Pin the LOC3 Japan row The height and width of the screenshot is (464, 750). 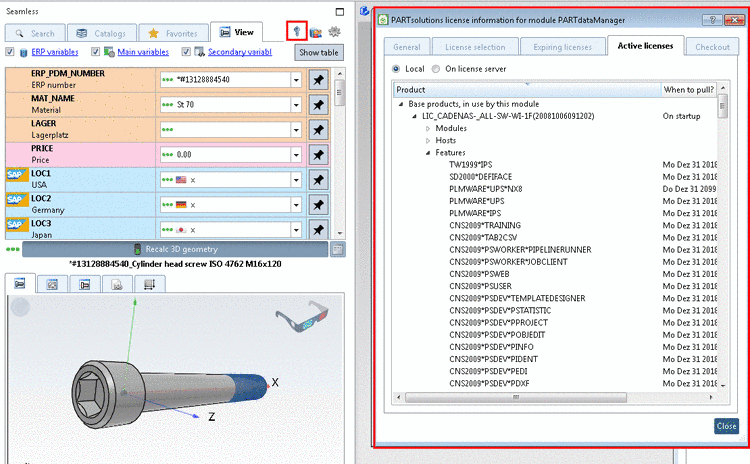point(318,230)
